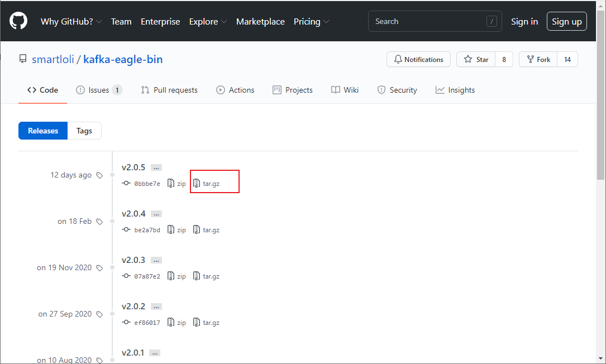Click the tag icon next to on 18 Feb

(100, 222)
